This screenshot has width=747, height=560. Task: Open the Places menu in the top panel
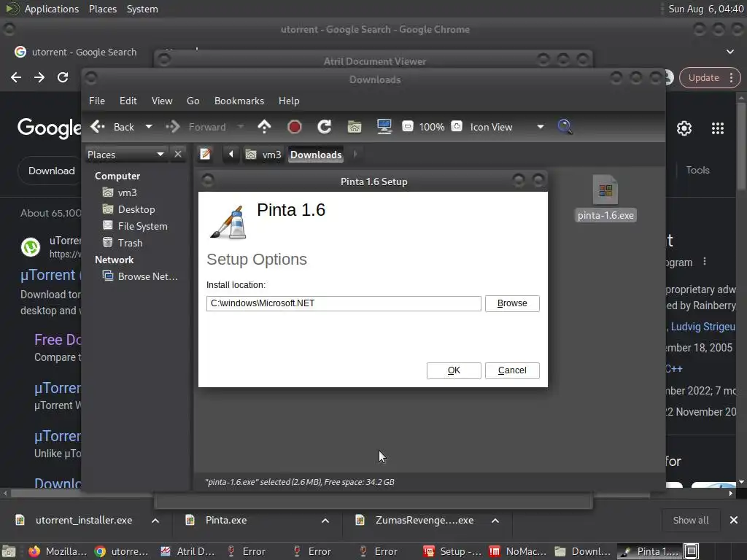tap(103, 9)
